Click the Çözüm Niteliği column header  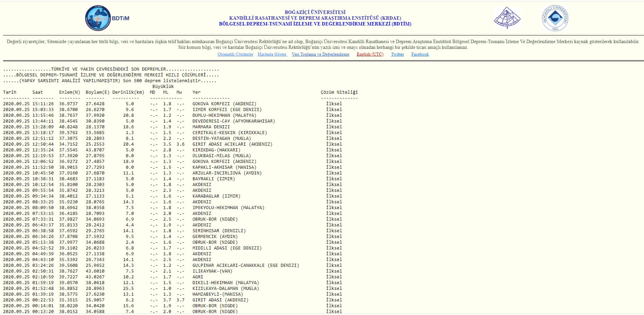[339, 92]
